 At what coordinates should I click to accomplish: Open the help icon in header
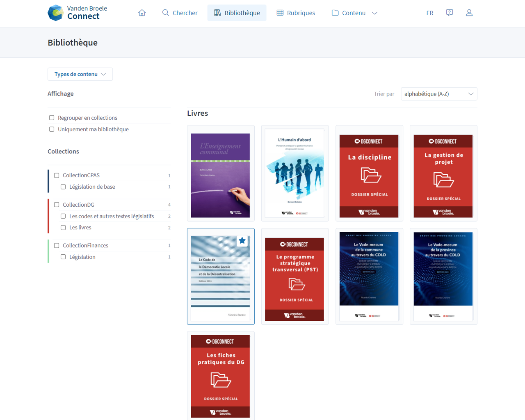450,13
